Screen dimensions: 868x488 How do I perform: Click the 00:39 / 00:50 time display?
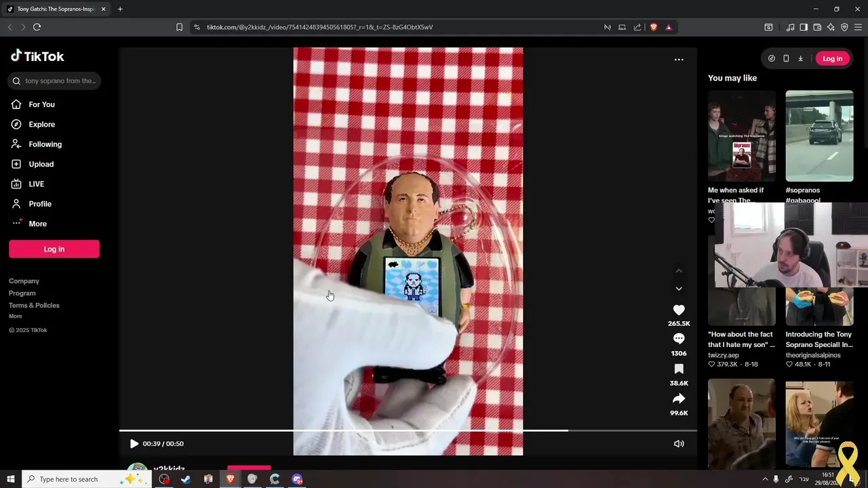[163, 443]
